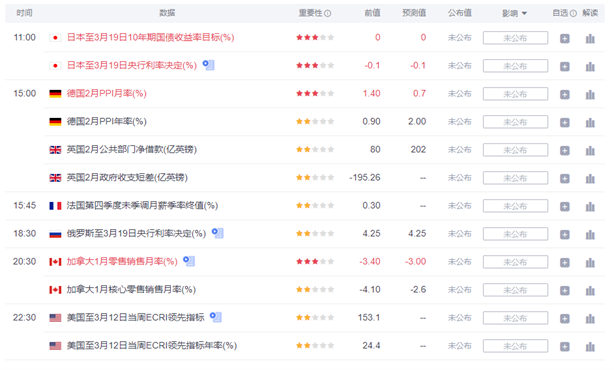Open note icon beside 美国ECRI领先指标
This screenshot has height=370, width=614.
(216, 317)
